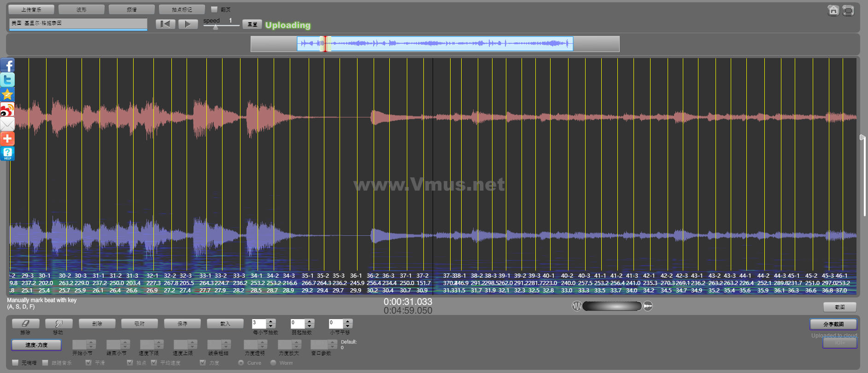Image resolution: width=868 pixels, height=373 pixels.
Task: Decrease the 弱起拍数 stepper value
Action: coord(310,326)
